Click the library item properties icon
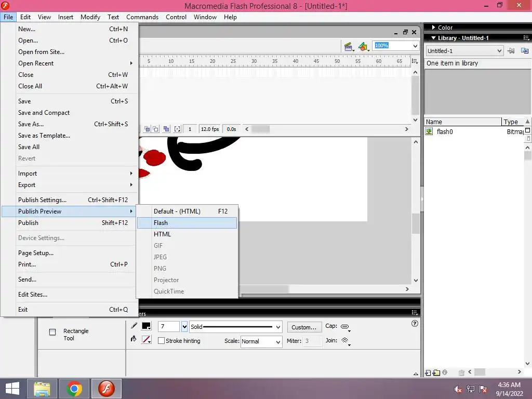 point(445,373)
